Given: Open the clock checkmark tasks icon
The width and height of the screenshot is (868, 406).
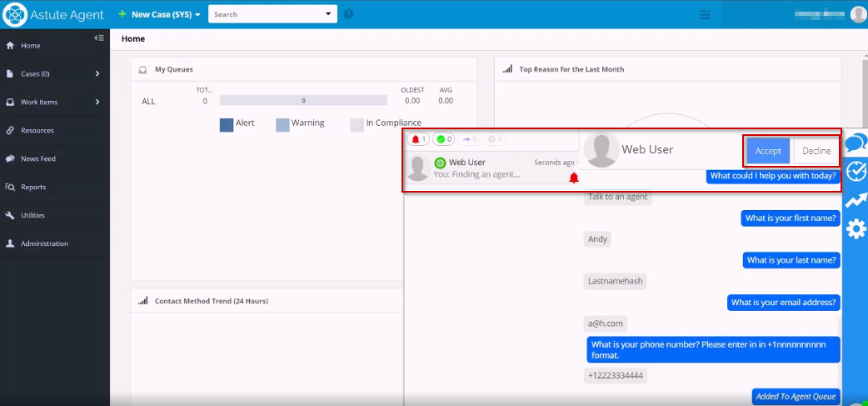Looking at the screenshot, I should tap(856, 172).
